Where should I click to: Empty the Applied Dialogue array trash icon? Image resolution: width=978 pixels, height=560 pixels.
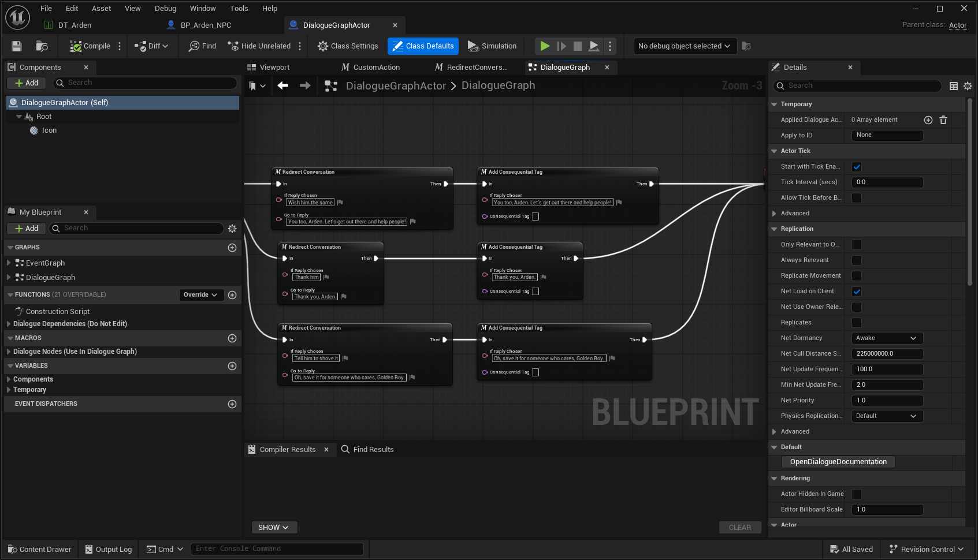click(943, 120)
